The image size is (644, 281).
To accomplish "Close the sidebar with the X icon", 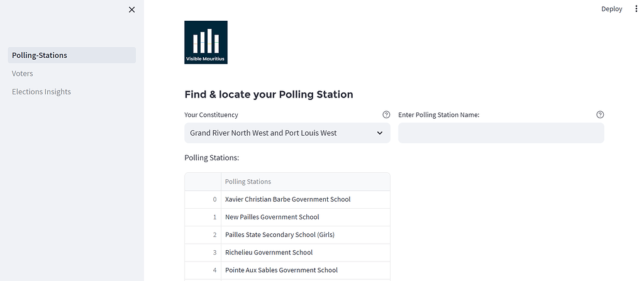I will click(131, 9).
